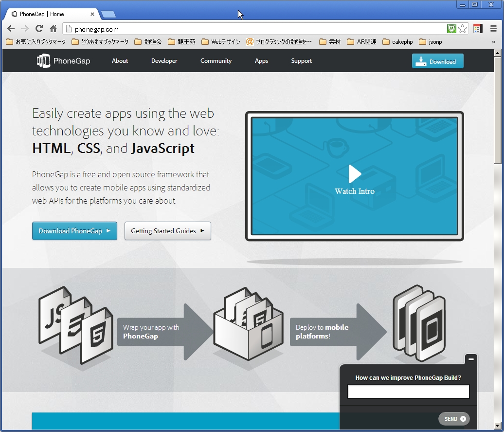
Task: Open the AR関連 bookmark folder
Action: click(x=361, y=42)
